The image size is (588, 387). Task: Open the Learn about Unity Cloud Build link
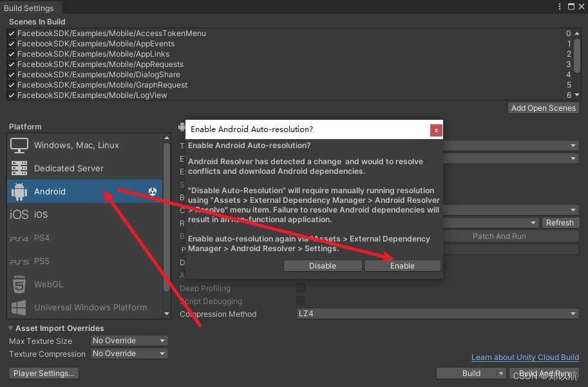click(525, 357)
